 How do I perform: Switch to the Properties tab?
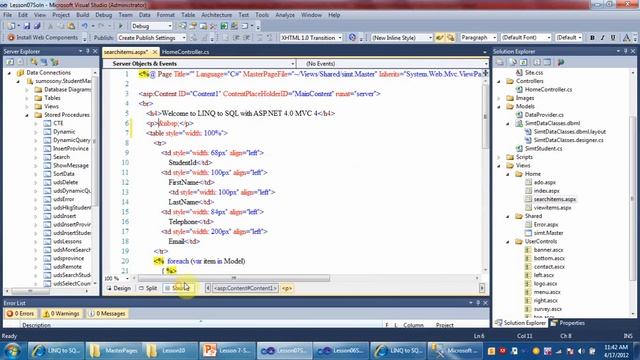click(568, 323)
